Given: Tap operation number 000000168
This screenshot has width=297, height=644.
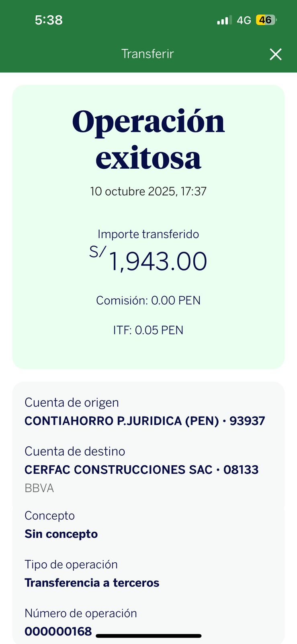Looking at the screenshot, I should pos(58,632).
